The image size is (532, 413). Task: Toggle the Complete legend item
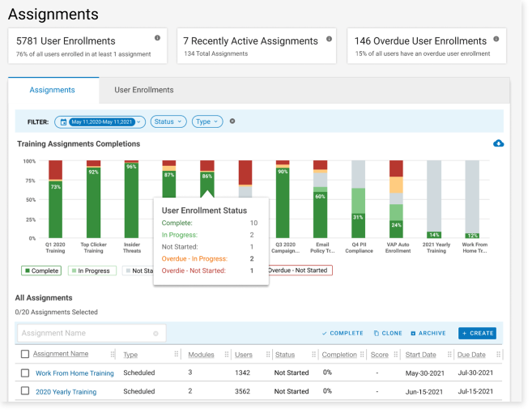click(41, 270)
